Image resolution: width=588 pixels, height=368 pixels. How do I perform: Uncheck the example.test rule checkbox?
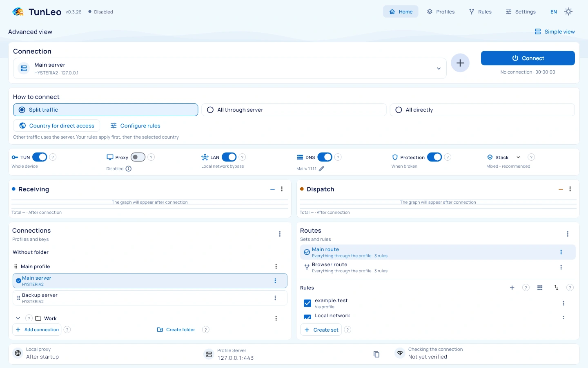point(307,303)
